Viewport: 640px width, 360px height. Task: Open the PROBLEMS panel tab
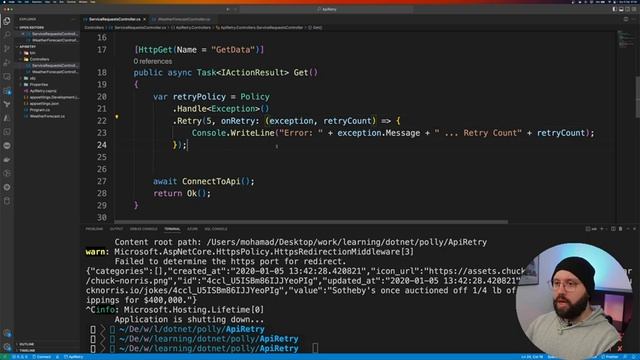coord(94,229)
